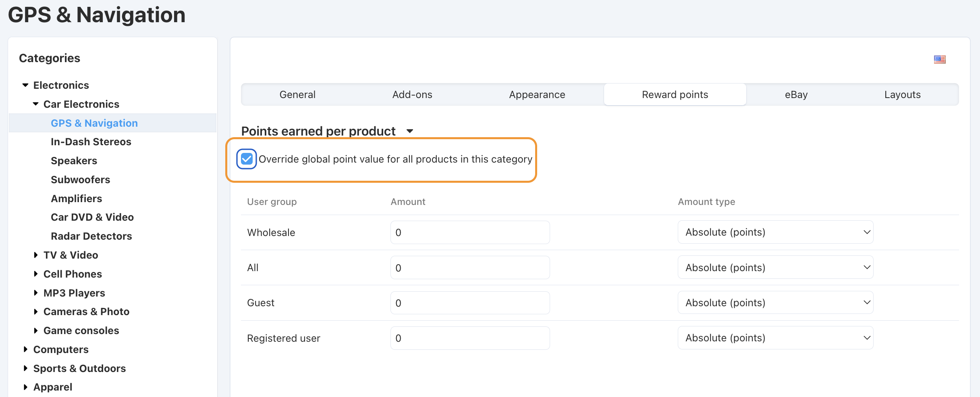The width and height of the screenshot is (980, 397).
Task: Switch to the General tab
Action: tap(297, 94)
